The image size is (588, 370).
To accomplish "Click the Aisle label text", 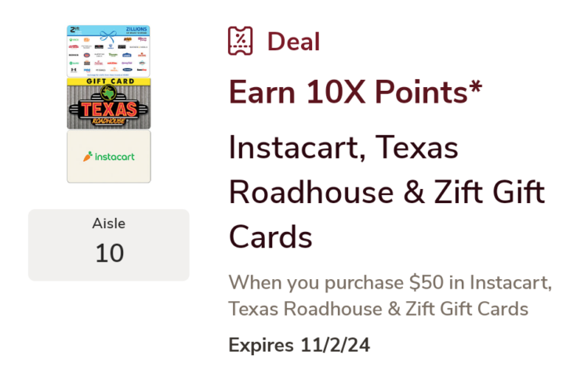I will pos(109,223).
